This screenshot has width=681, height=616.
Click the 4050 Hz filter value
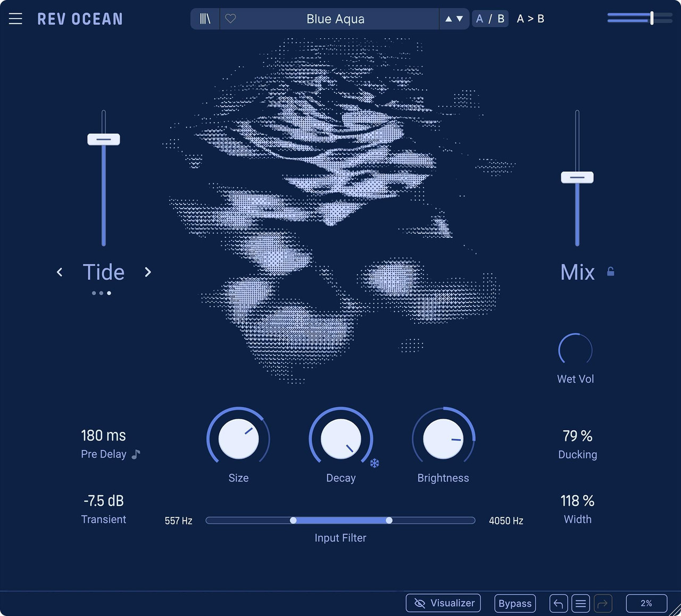tap(506, 521)
